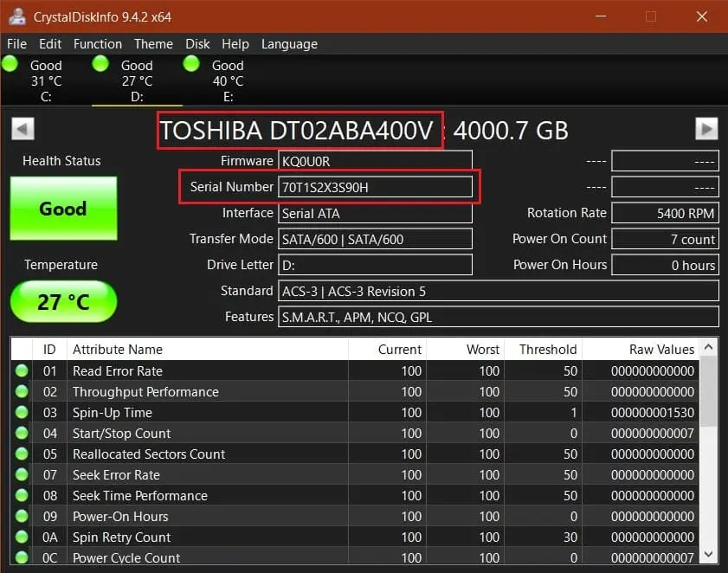728x573 pixels.
Task: Click the ID column header
Action: pyautogui.click(x=49, y=349)
